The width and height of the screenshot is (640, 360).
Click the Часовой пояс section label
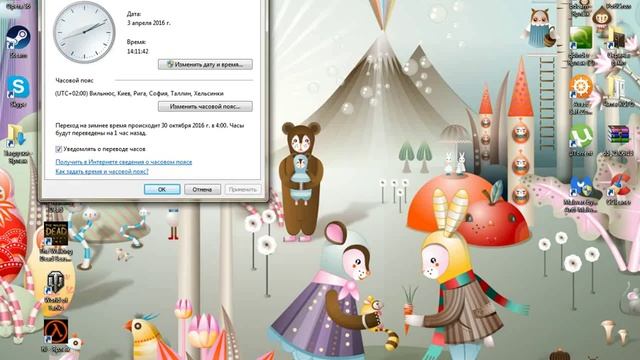tap(74, 80)
